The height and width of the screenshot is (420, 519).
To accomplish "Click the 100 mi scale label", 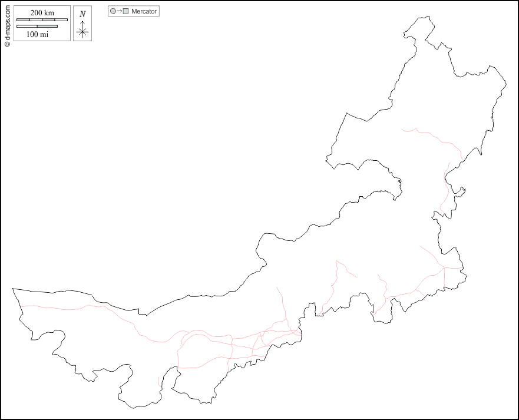I will click(x=38, y=34).
